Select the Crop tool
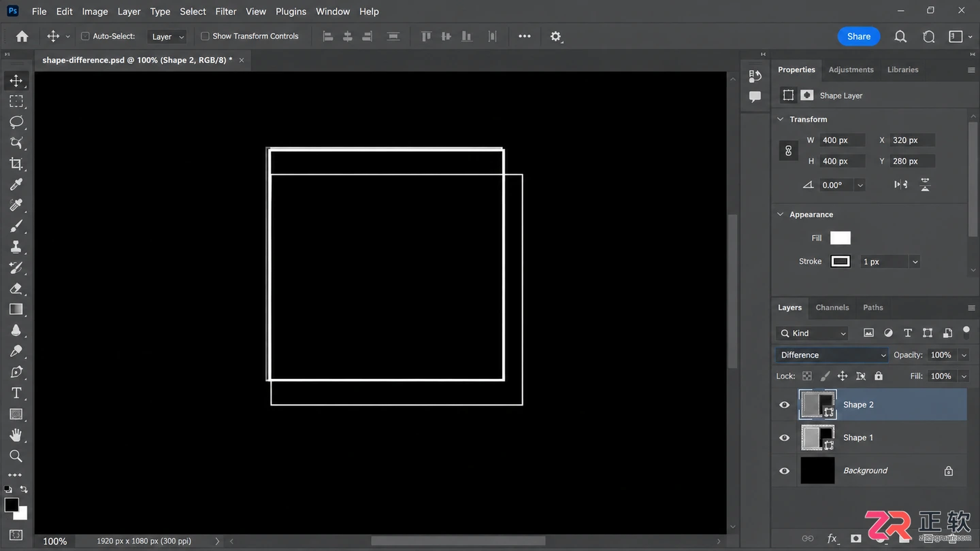The height and width of the screenshot is (551, 980). [x=16, y=164]
